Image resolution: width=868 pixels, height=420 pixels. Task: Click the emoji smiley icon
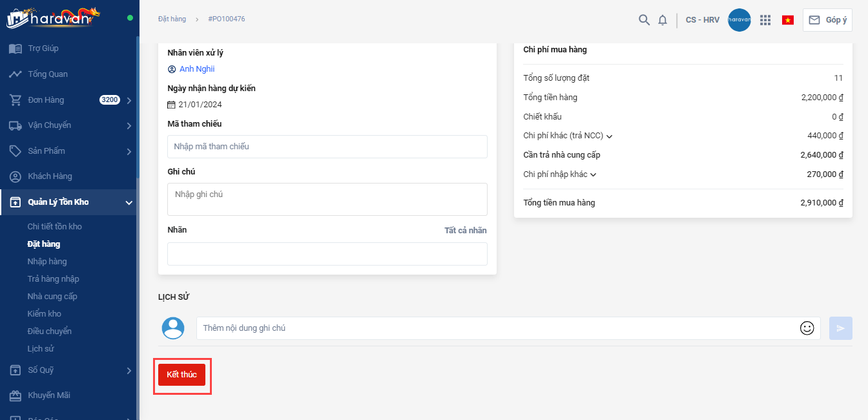click(x=807, y=328)
